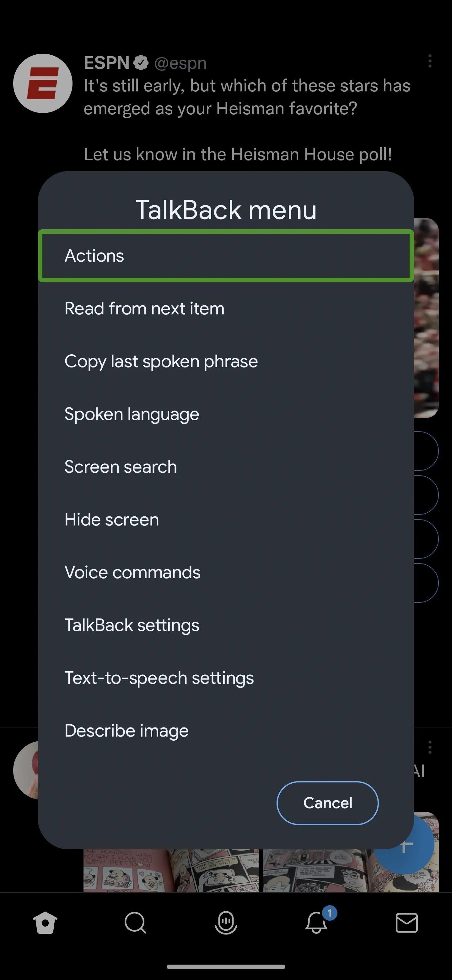Open Messages envelope icon
452x980 pixels.
407,923
